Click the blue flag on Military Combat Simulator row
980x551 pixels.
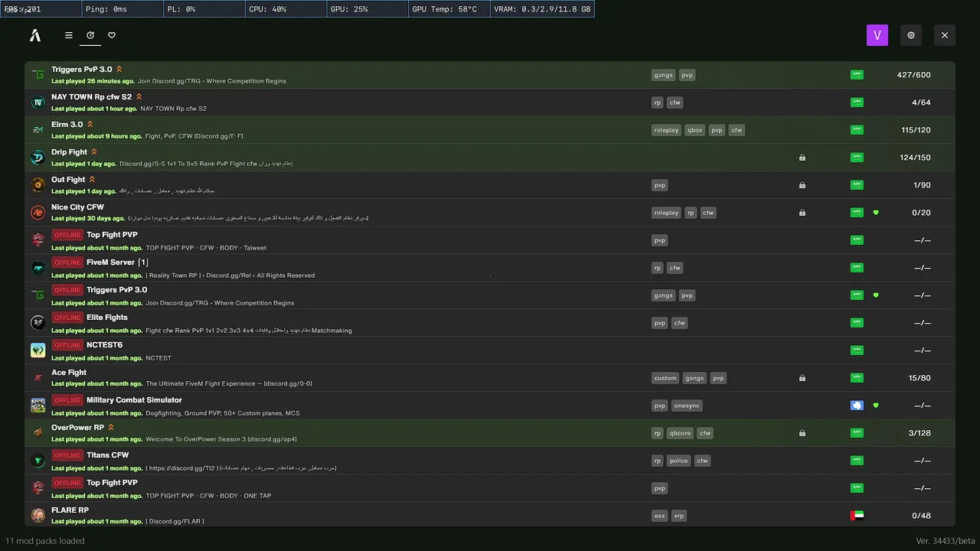pos(857,406)
